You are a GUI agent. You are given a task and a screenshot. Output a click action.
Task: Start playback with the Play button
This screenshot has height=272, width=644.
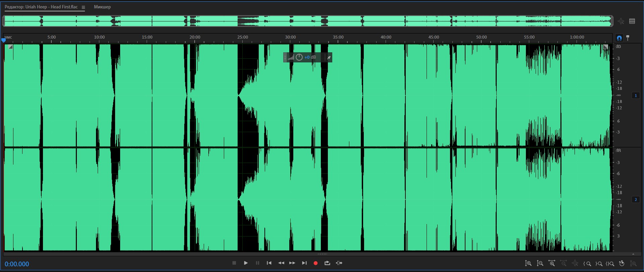point(246,263)
